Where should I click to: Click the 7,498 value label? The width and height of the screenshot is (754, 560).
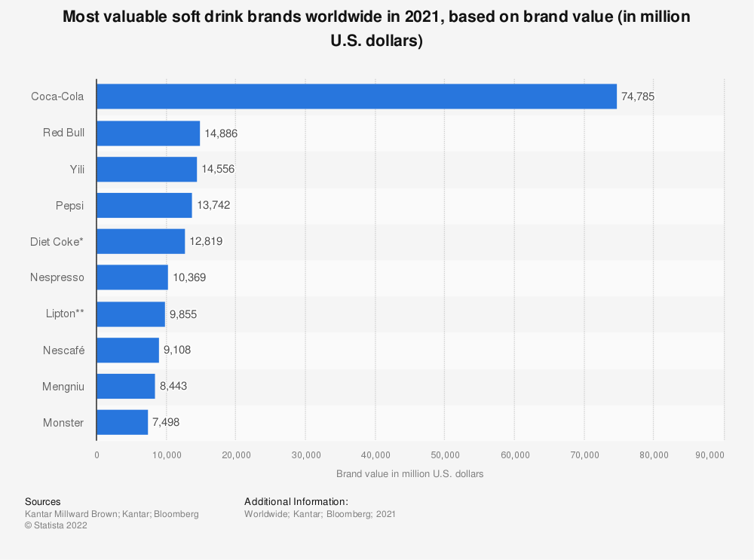click(x=166, y=422)
